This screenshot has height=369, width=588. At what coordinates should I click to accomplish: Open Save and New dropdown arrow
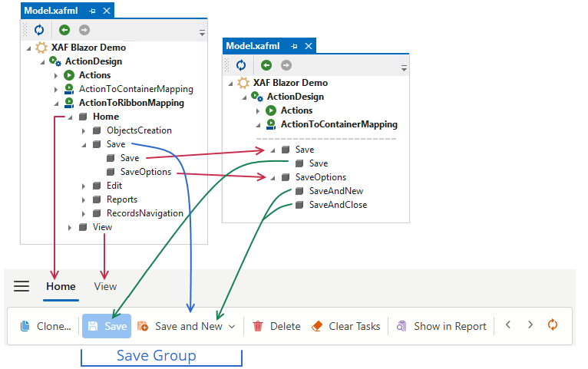232,326
